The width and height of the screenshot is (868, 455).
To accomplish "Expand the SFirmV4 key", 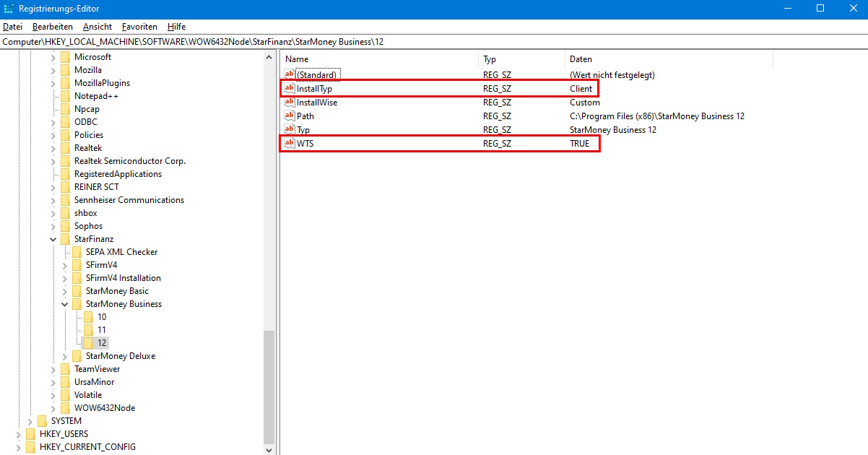I will (x=64, y=265).
